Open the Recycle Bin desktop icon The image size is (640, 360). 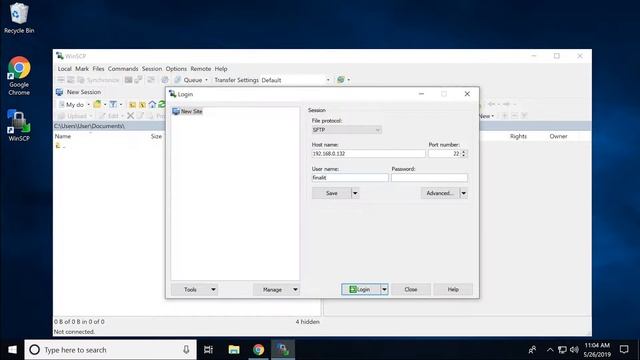coord(19,18)
